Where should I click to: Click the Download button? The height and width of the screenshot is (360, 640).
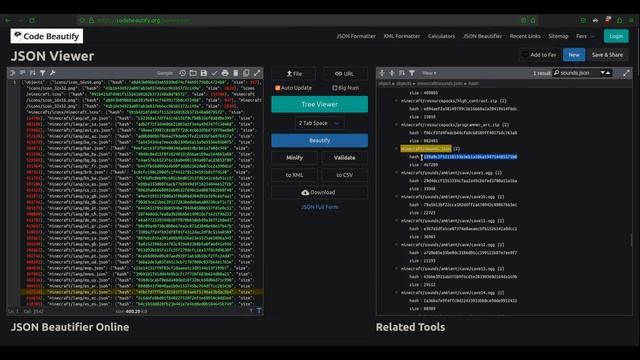320,192
